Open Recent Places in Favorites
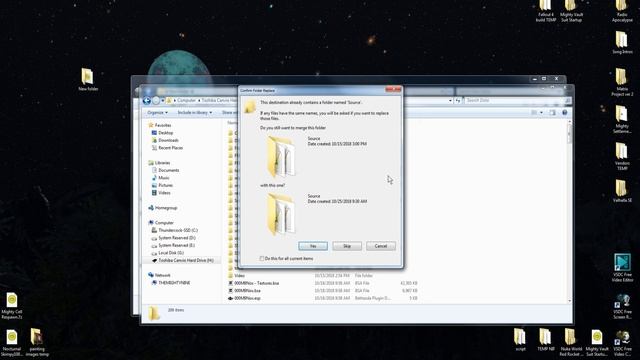 coord(170,148)
